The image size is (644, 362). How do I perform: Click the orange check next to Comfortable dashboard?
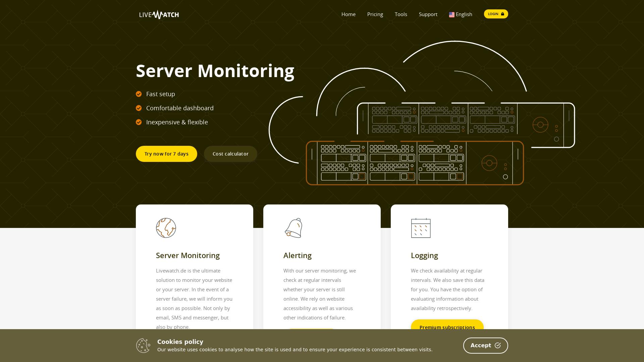click(139, 108)
